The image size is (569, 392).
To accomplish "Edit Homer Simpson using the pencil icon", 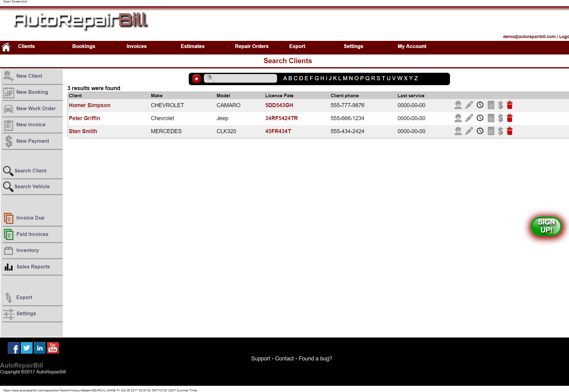I will tap(469, 105).
